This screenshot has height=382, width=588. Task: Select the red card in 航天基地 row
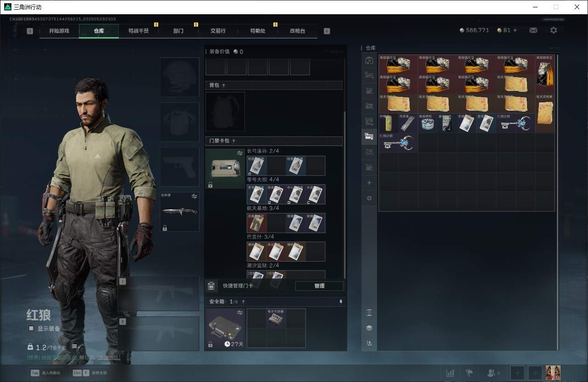click(x=256, y=223)
